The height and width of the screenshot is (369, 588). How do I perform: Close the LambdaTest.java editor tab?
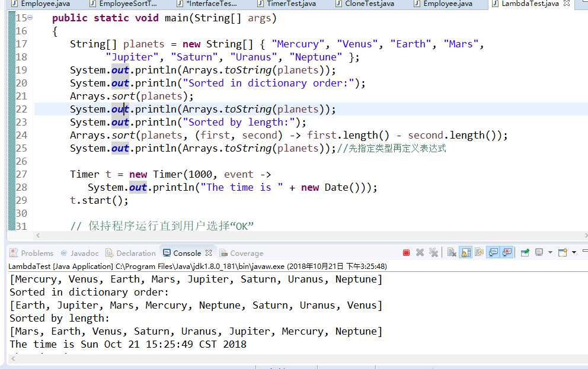point(567,4)
